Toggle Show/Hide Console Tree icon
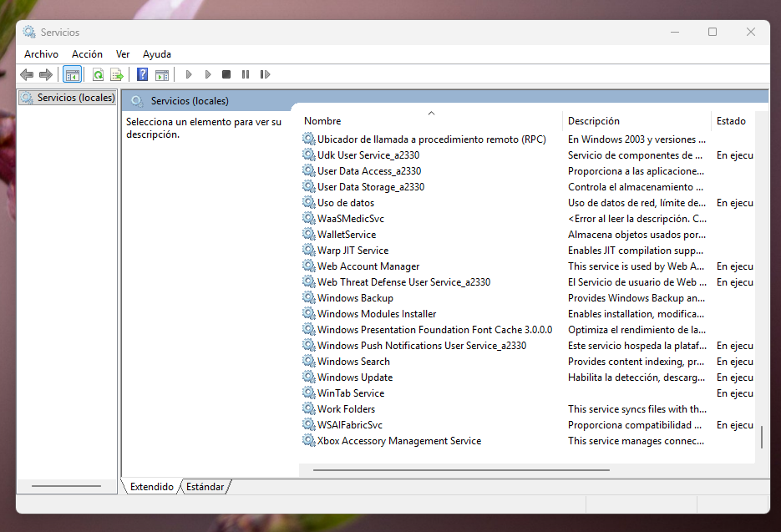Screen dimensions: 781x532 click(72, 73)
